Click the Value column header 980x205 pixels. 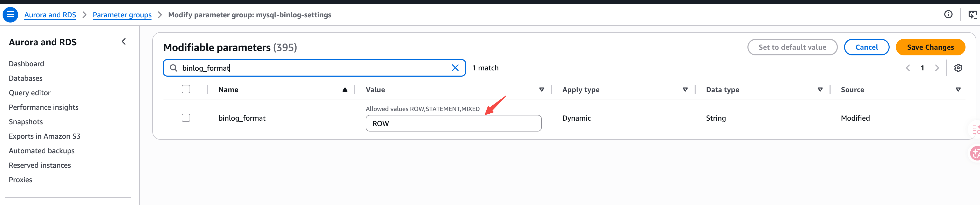coord(375,90)
